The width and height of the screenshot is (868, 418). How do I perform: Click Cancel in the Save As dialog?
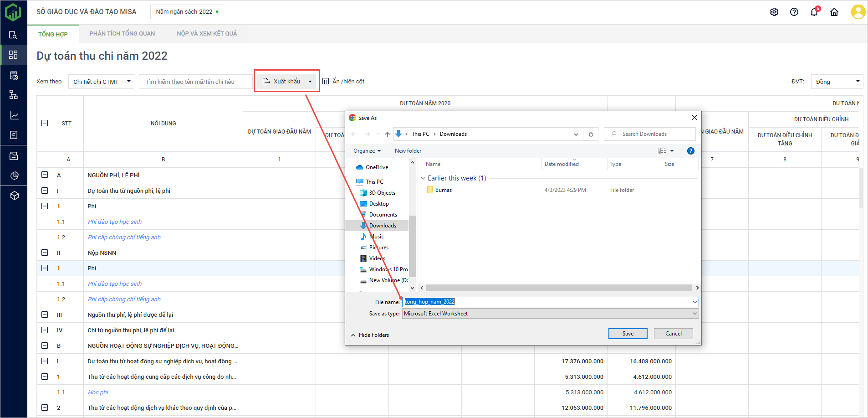(x=673, y=334)
